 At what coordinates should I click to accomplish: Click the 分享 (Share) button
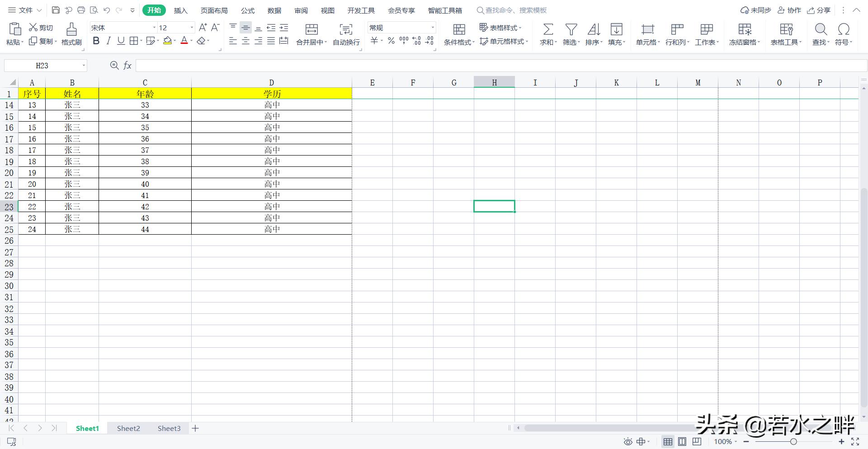tap(819, 10)
